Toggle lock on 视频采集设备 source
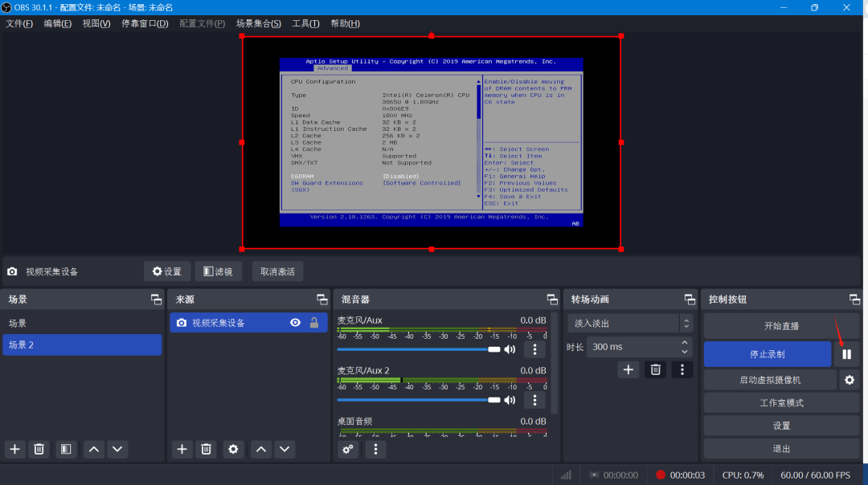This screenshot has width=868, height=485. [314, 323]
